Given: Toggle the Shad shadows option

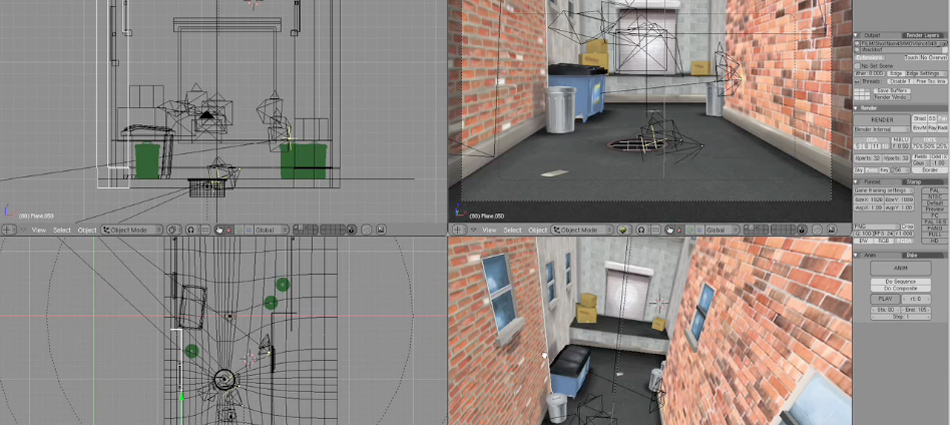Looking at the screenshot, I should click(919, 118).
